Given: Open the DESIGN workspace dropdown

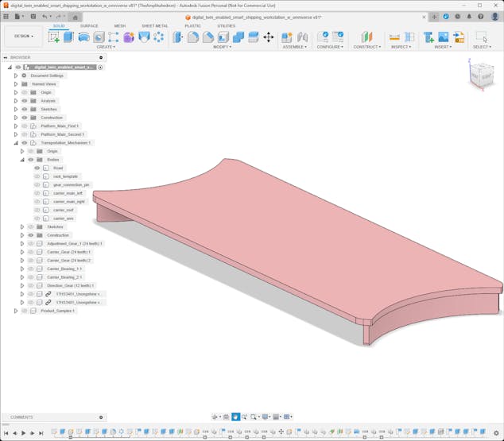Looking at the screenshot, I should click(23, 36).
